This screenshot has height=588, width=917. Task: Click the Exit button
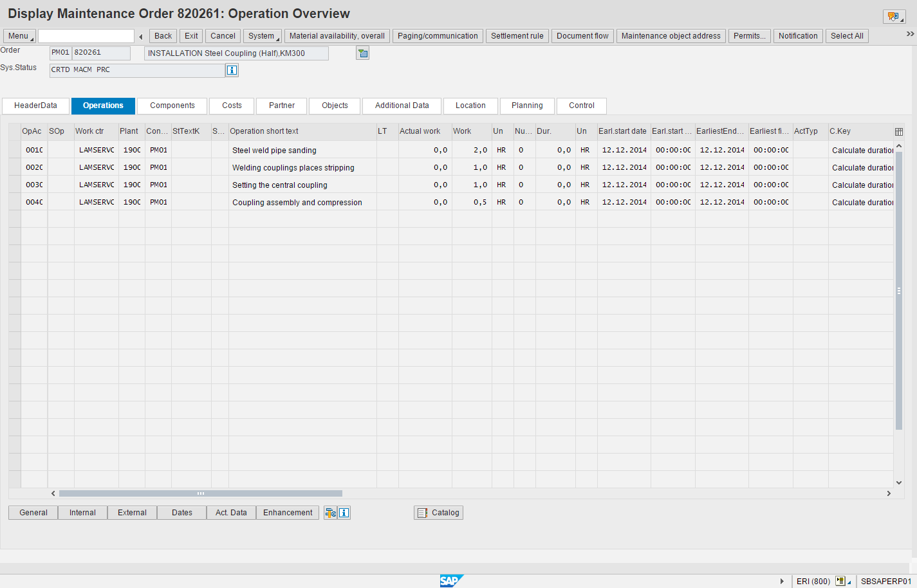(x=191, y=36)
